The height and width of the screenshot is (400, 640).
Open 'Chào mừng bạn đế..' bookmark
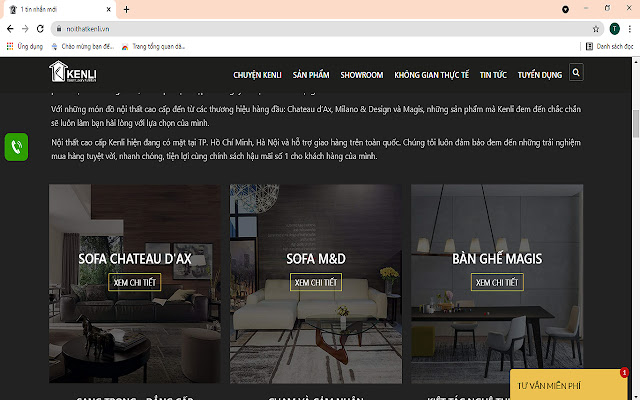83,47
